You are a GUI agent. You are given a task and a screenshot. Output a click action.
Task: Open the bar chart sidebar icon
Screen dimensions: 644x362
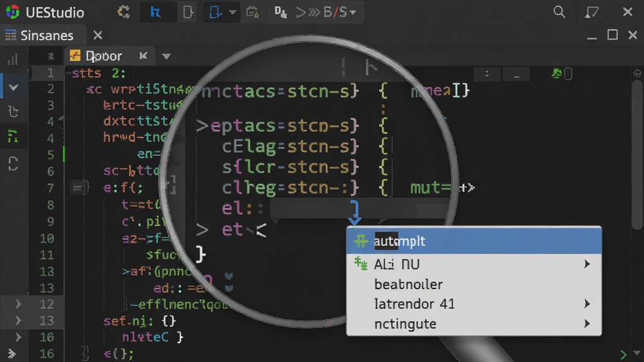(x=13, y=59)
